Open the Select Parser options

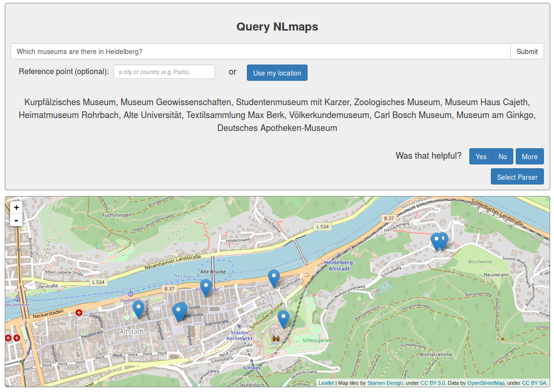tap(517, 177)
